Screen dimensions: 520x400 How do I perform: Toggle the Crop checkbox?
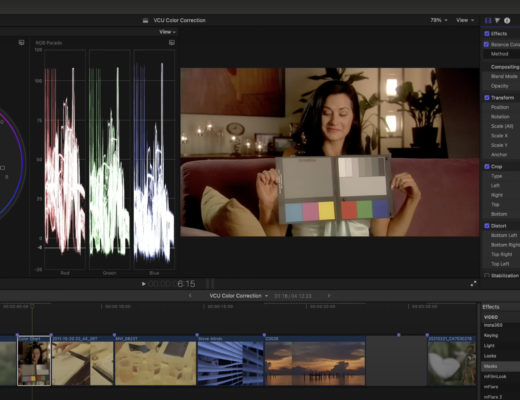click(x=487, y=166)
